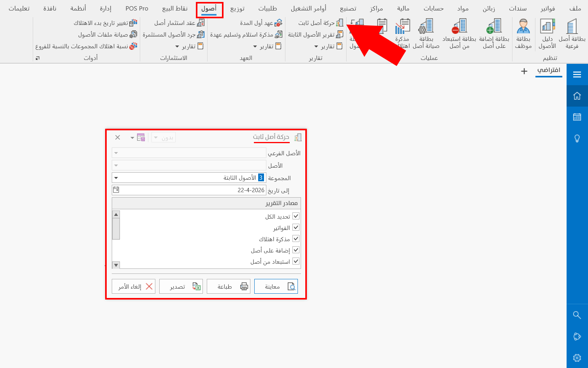Click the layout template icon in the dialog header
Screen dimensions: 588x368
pyautogui.click(x=141, y=137)
